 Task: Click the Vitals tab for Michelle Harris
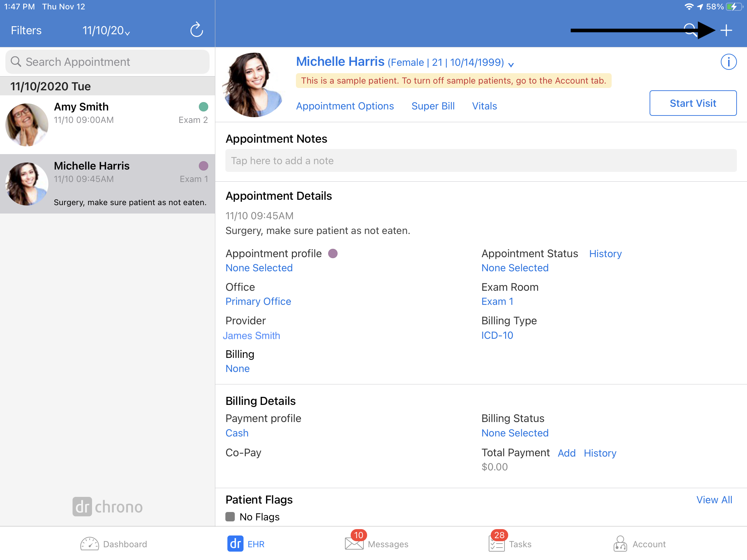tap(484, 106)
